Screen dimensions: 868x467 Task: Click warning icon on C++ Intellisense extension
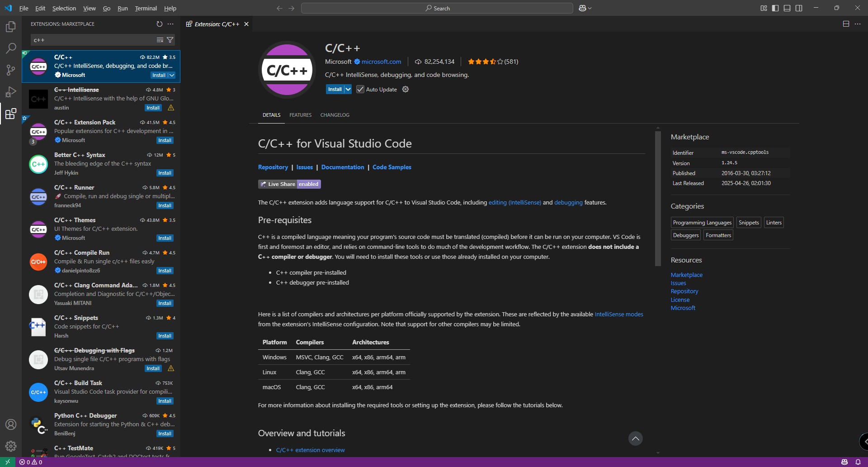171,108
